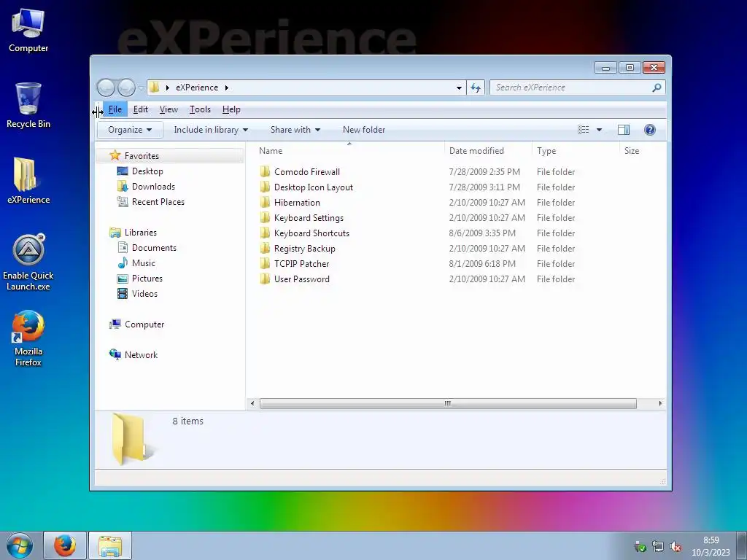747x560 pixels.
Task: Select the Keyboard Shortcuts folder
Action: [311, 233]
